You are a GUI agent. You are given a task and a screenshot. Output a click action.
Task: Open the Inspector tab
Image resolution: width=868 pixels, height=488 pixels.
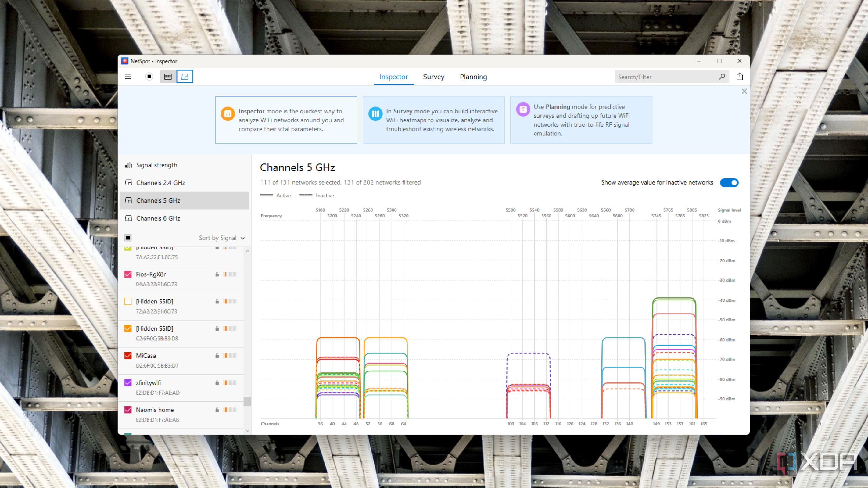pos(393,77)
